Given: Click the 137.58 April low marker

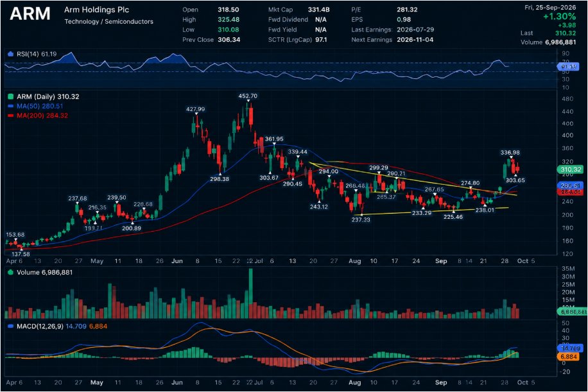Looking at the screenshot, I should 21,254.
